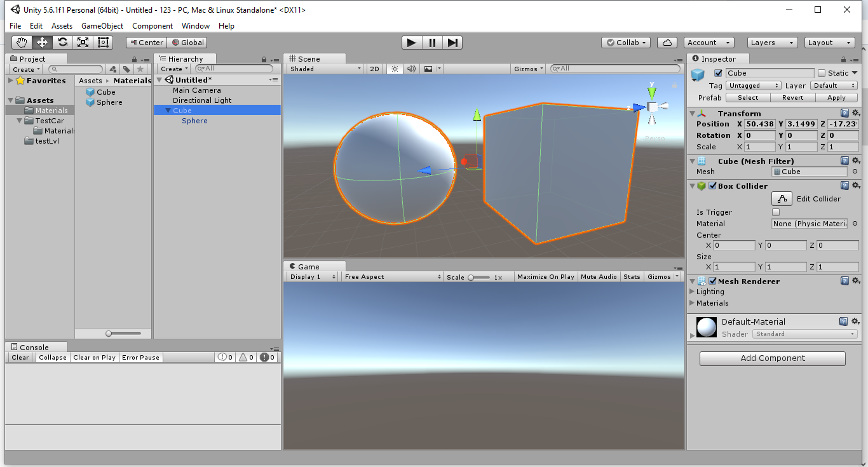This screenshot has height=467, width=868.
Task: Click Project search by type icon
Action: (113, 69)
